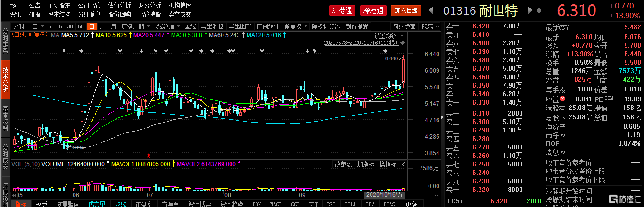Screen dimensions: 644x207
Task: Switch to the 5-minute period
Action: click(49, 26)
